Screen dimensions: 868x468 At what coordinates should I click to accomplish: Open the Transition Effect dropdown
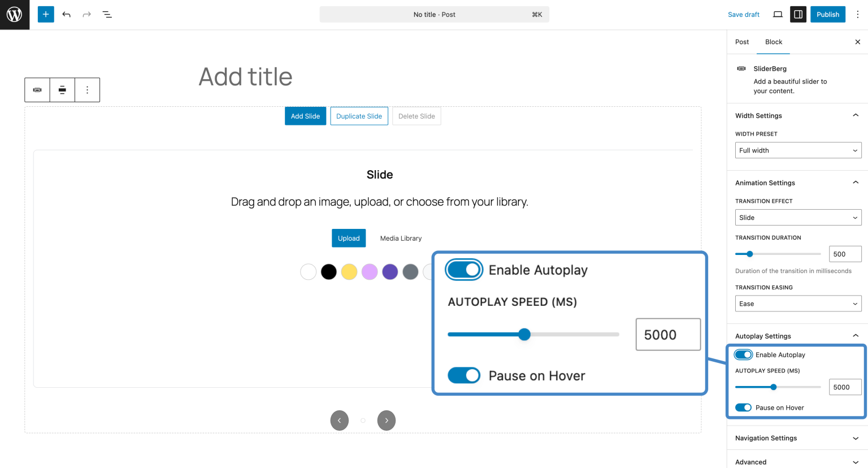(x=798, y=217)
